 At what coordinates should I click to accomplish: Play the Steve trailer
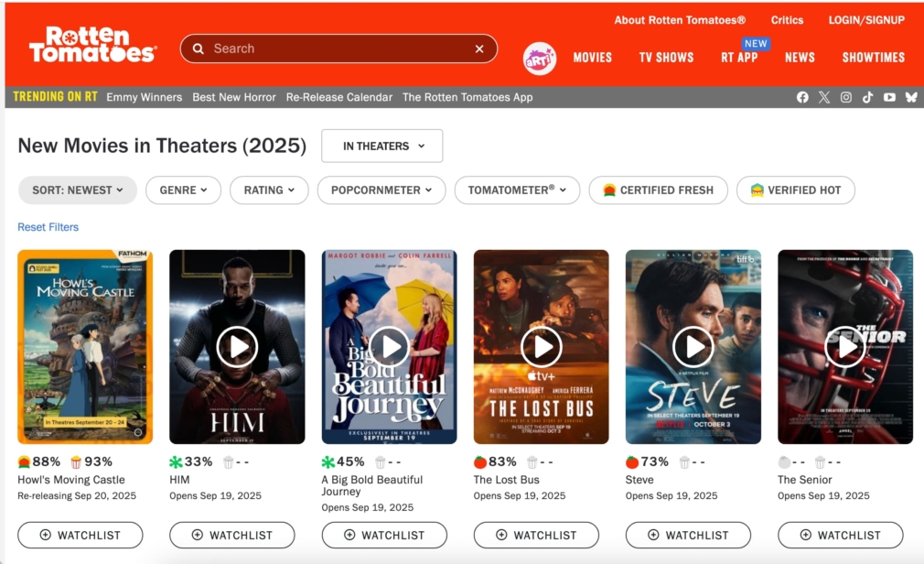click(693, 347)
